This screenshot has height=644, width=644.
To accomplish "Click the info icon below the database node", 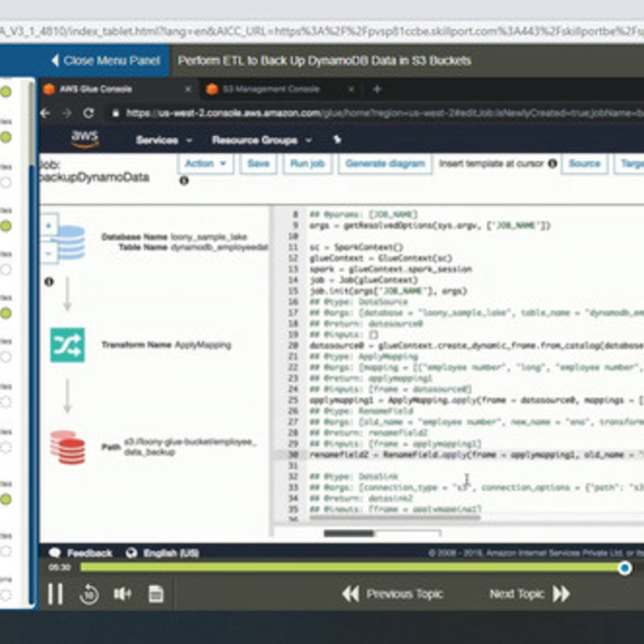I will click(49, 282).
